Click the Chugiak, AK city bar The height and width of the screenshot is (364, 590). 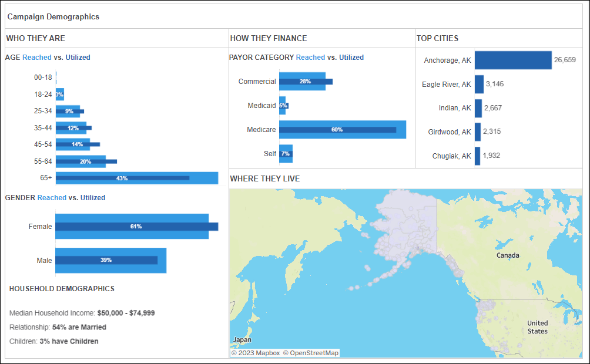[x=478, y=156]
